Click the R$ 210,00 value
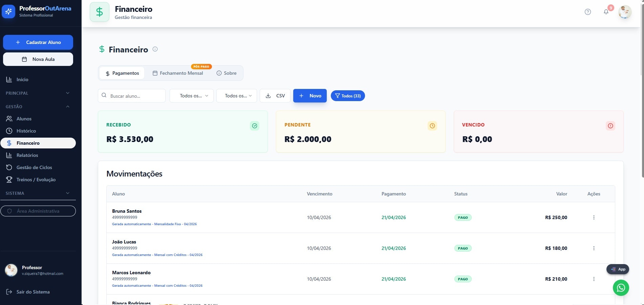This screenshot has height=305, width=644. pos(556,279)
